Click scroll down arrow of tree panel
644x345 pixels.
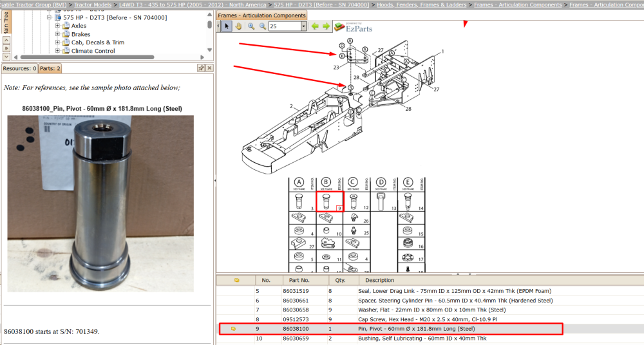[x=209, y=50]
